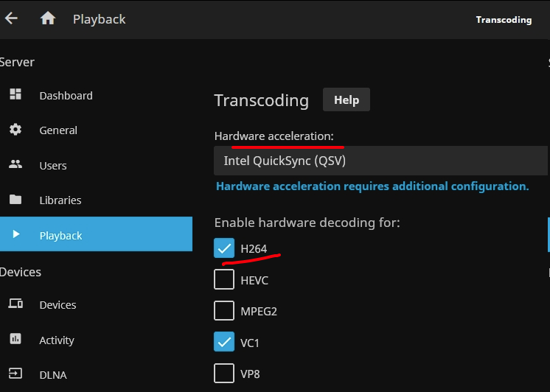Enable HEVC hardware decoding
550x392 pixels.
coord(224,280)
